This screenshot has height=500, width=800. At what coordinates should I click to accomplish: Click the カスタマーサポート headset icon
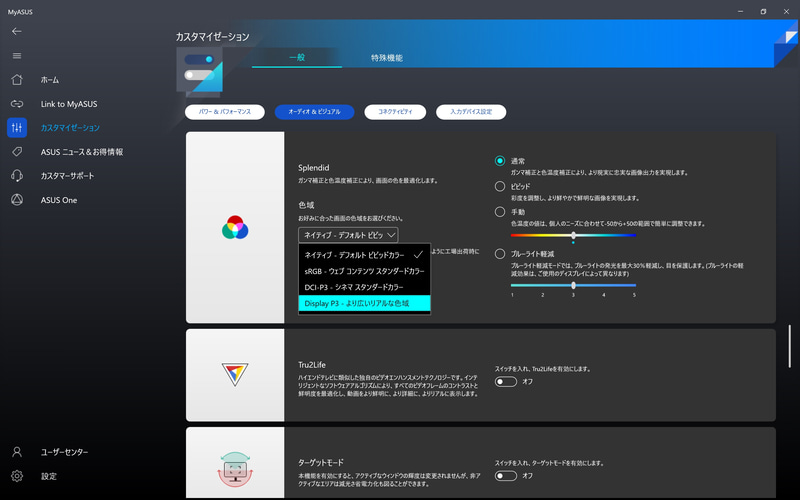pyautogui.click(x=17, y=176)
